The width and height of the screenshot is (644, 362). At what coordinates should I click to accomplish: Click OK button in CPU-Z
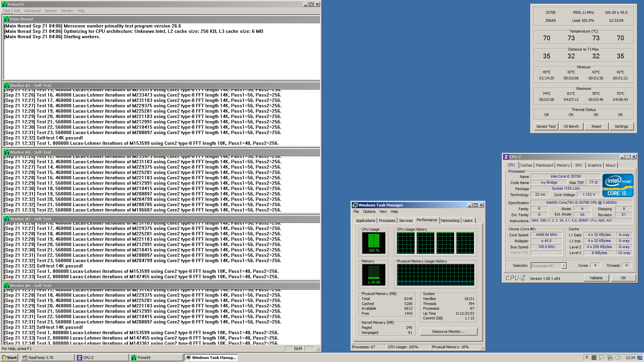(623, 278)
